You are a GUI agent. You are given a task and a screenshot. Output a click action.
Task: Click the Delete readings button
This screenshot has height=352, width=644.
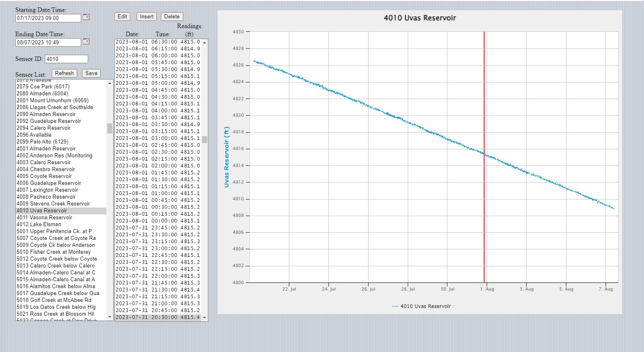(172, 17)
